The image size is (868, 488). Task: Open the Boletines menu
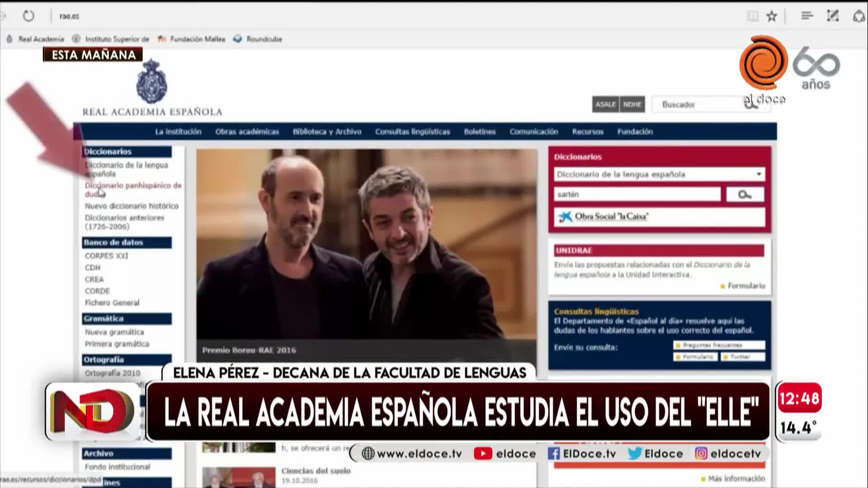(480, 131)
